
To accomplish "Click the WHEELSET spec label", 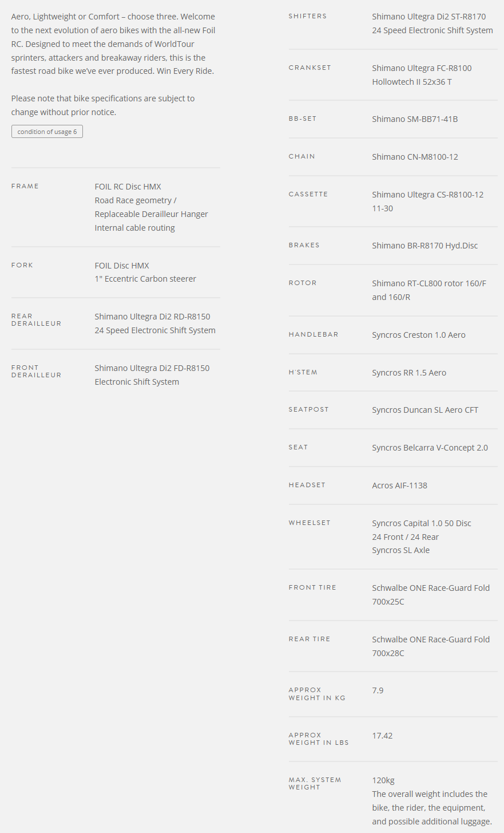I will click(x=309, y=523).
